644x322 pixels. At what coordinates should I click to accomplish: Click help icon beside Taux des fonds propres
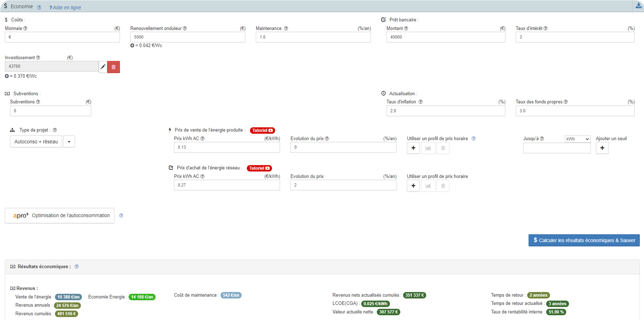tap(566, 102)
